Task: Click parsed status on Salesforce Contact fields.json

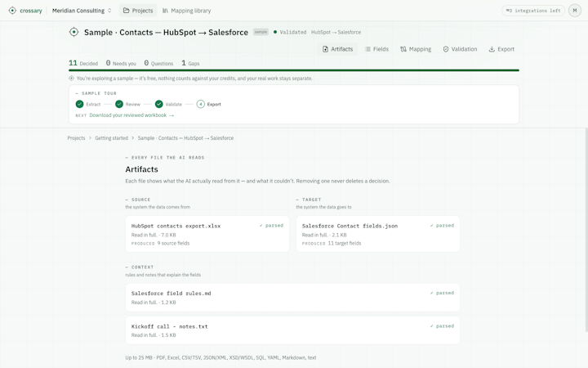Action: pyautogui.click(x=442, y=226)
